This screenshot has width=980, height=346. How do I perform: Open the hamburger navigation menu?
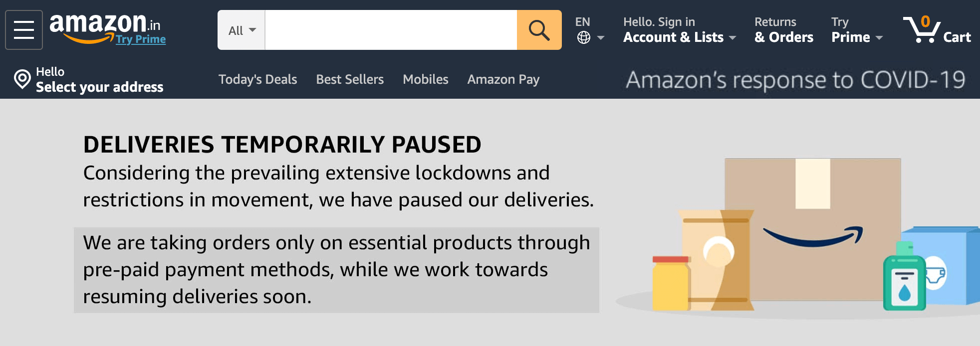(x=24, y=30)
